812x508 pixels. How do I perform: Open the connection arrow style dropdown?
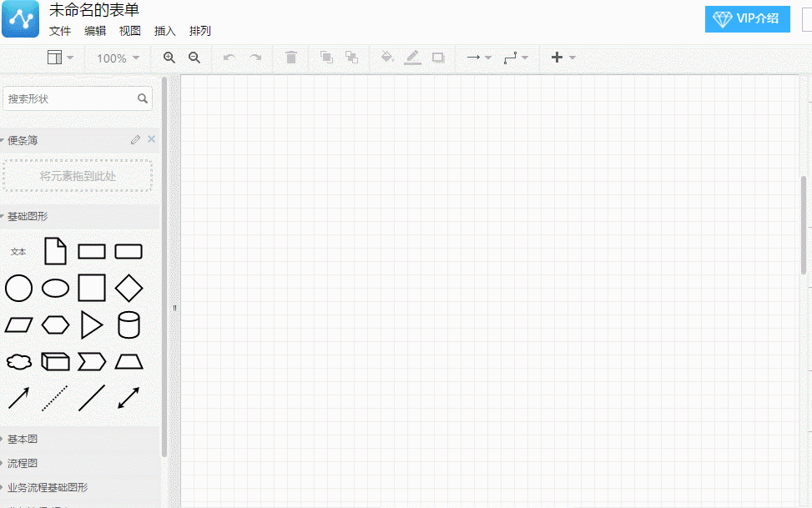click(x=479, y=58)
